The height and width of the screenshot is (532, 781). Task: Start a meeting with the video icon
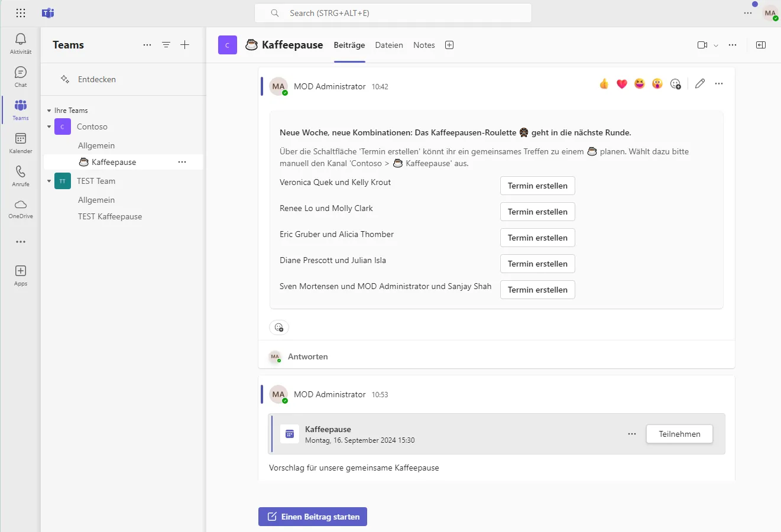pyautogui.click(x=702, y=45)
